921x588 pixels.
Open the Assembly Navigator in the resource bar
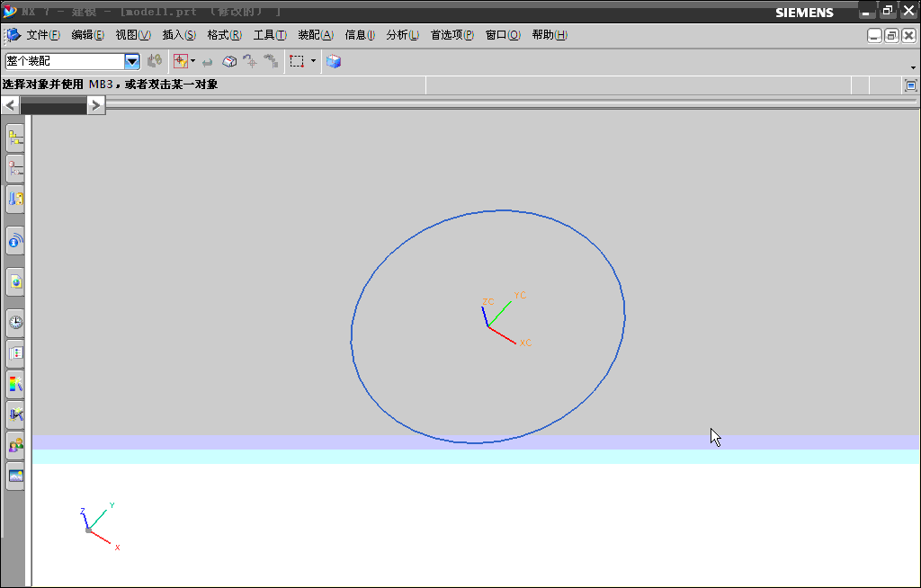coord(14,138)
